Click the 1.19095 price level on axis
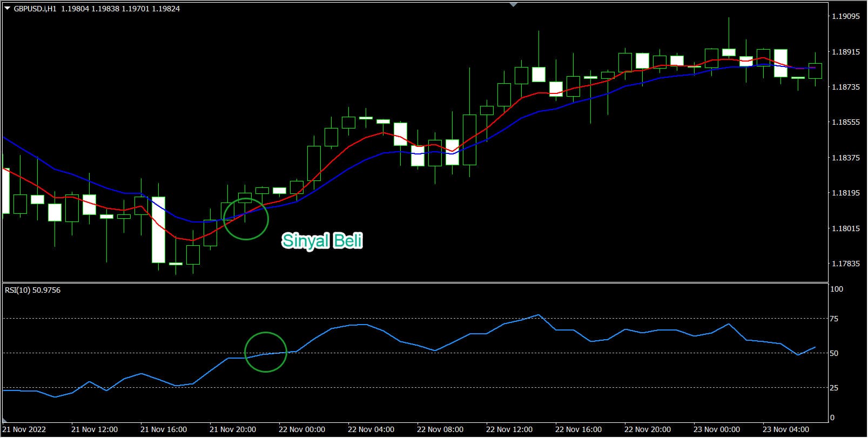868x438 pixels. [845, 16]
